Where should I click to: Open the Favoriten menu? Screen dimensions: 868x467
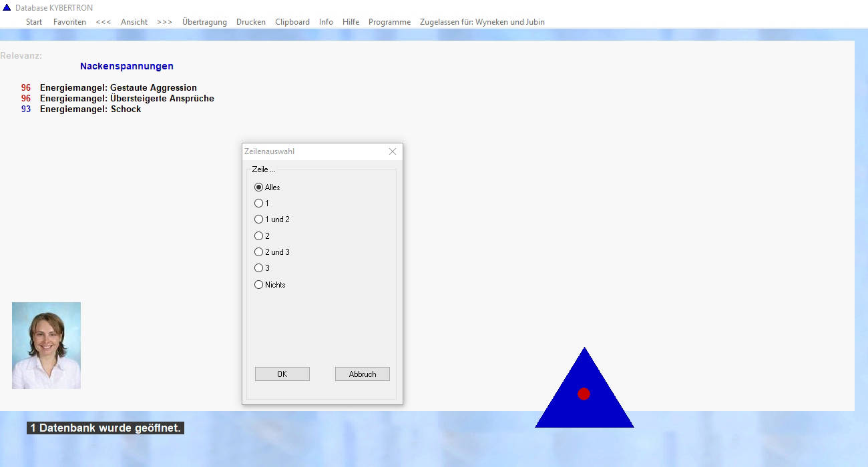[x=69, y=22]
